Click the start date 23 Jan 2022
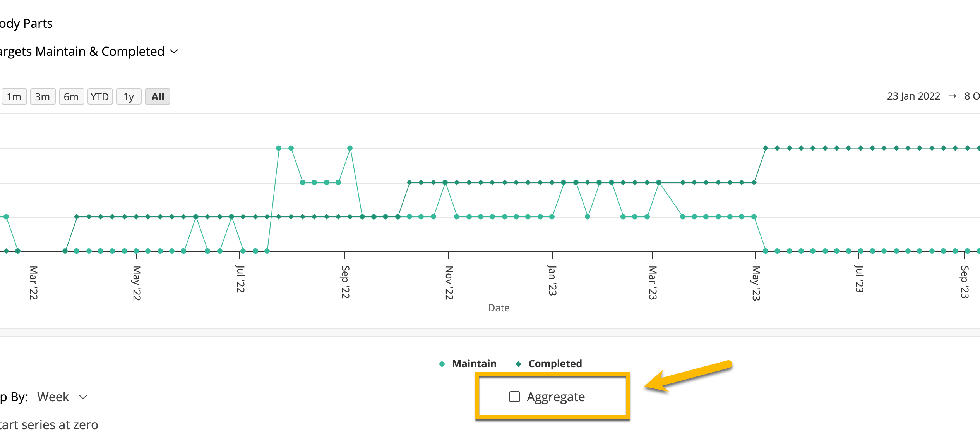The width and height of the screenshot is (980, 433). coord(913,96)
